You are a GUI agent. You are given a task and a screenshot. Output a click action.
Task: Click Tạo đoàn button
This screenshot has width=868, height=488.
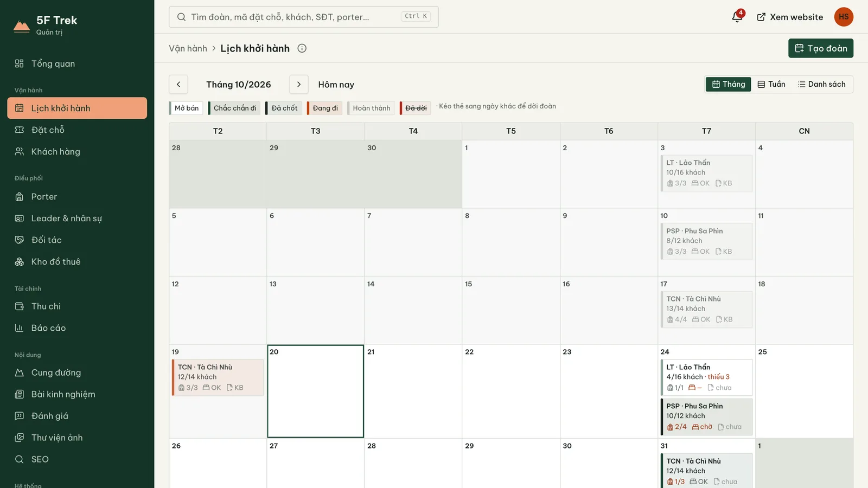click(821, 48)
